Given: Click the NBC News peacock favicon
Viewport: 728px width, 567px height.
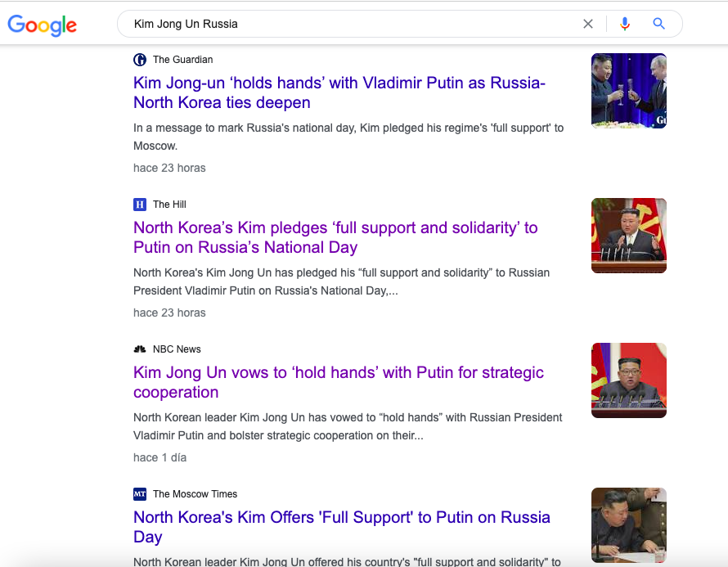Looking at the screenshot, I should pos(140,349).
